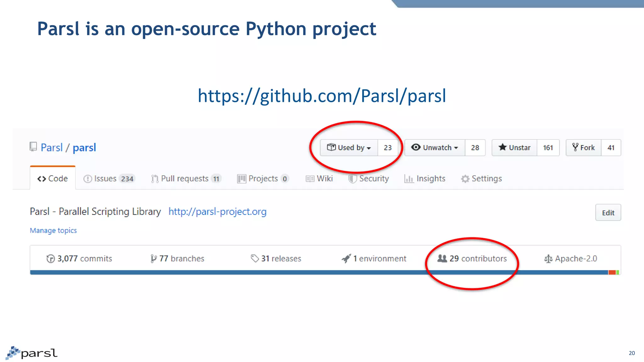The height and width of the screenshot is (362, 644).
Task: Open the github.com/Parsl/parsl URL
Action: coord(322,96)
